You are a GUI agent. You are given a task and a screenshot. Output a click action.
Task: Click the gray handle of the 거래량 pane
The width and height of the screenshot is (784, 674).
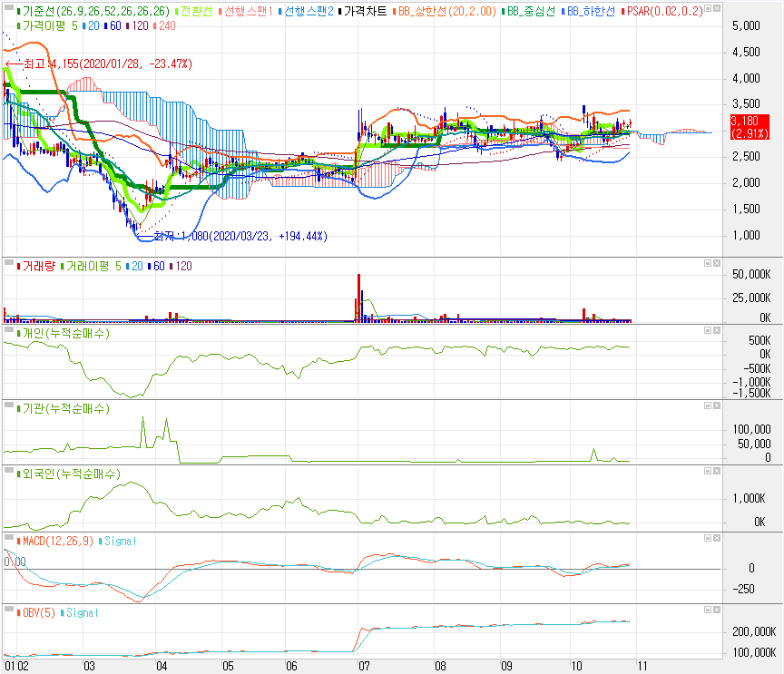[8, 261]
